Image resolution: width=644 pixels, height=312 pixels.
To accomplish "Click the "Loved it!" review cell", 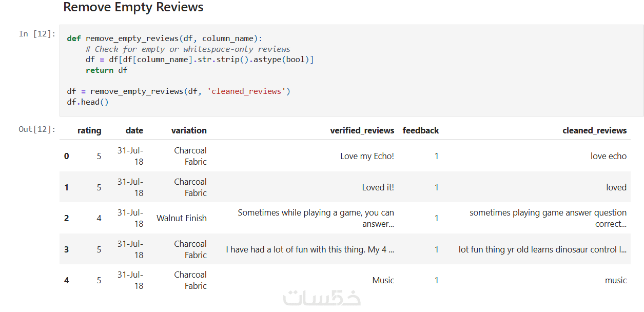I will pos(378,187).
